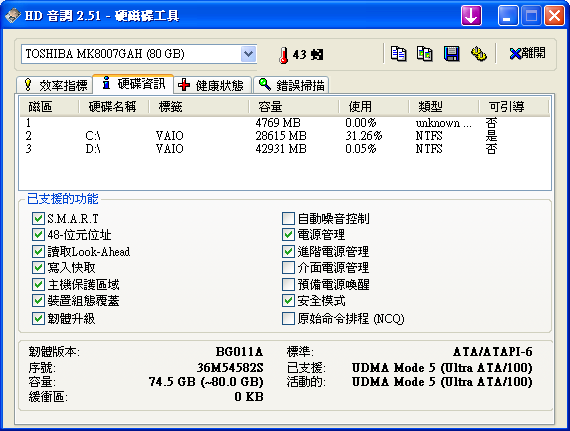Open the 錯誤掃描 error scan tab

click(291, 85)
